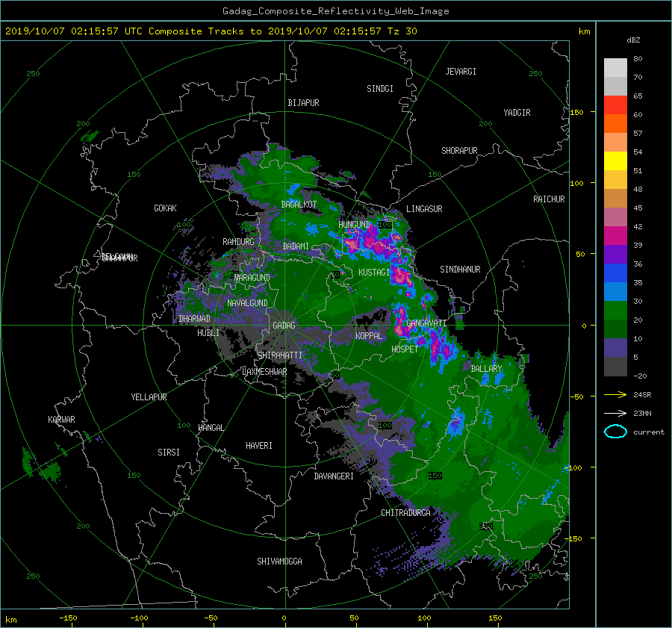Screen dimensions: 672x628
Task: Click the LINGASUR city label
Action: tap(424, 209)
